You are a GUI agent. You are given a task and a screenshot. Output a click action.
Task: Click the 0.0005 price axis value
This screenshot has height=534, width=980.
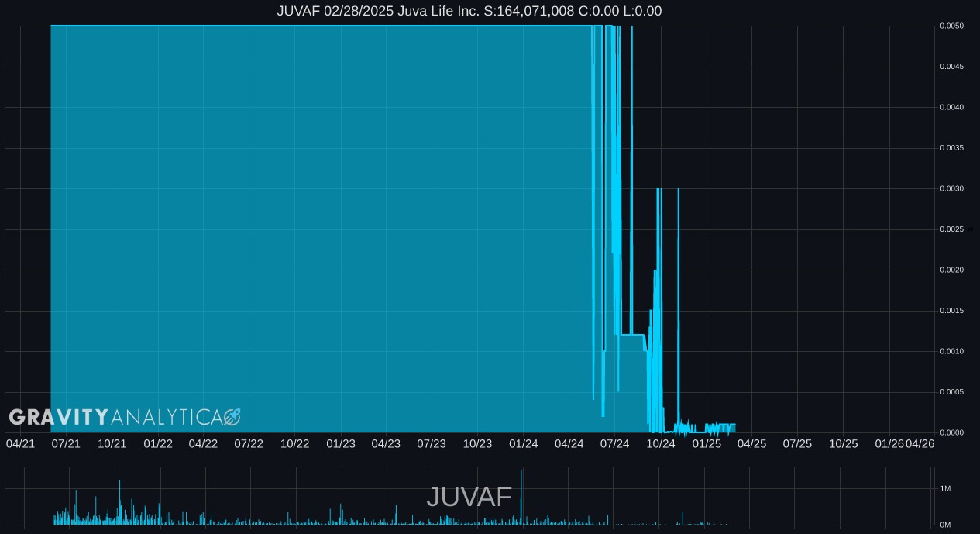(x=952, y=392)
